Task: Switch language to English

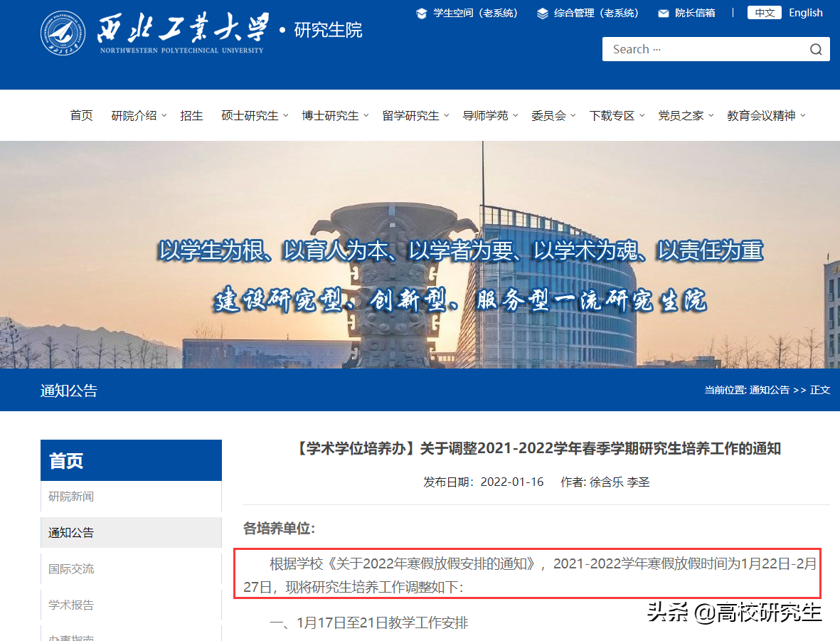Action: [805, 13]
